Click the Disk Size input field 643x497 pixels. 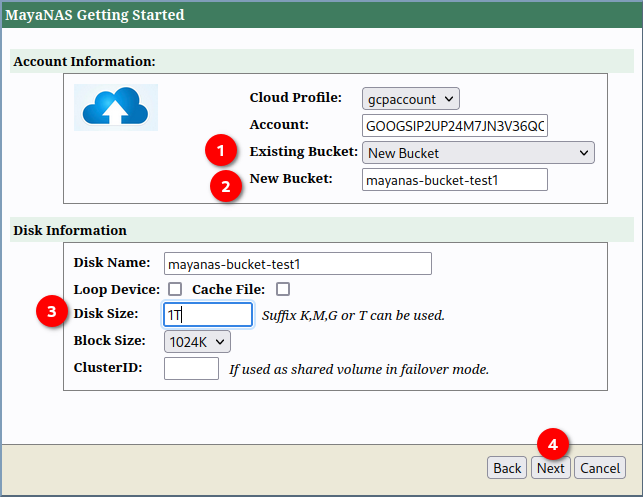(x=208, y=315)
